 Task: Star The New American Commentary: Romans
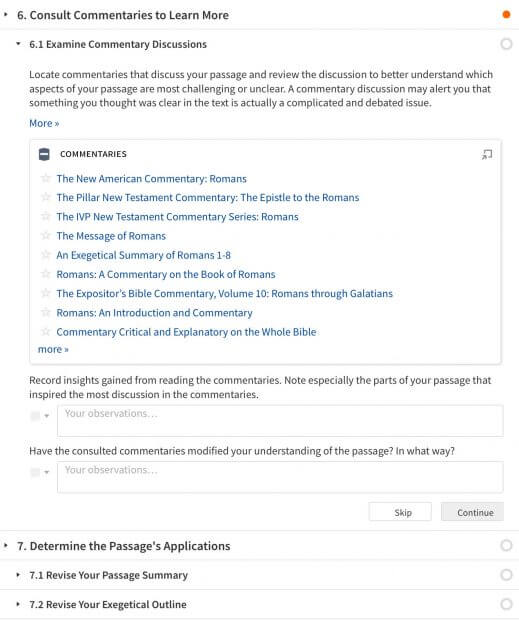click(46, 178)
